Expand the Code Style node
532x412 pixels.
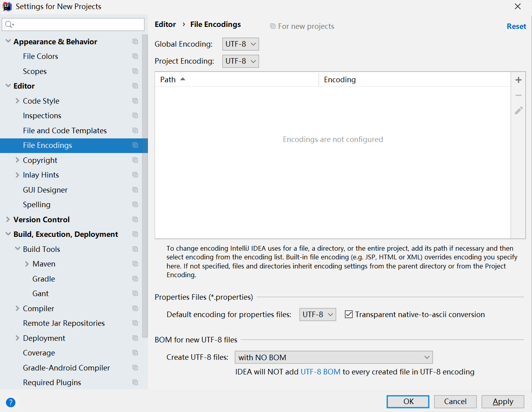17,101
